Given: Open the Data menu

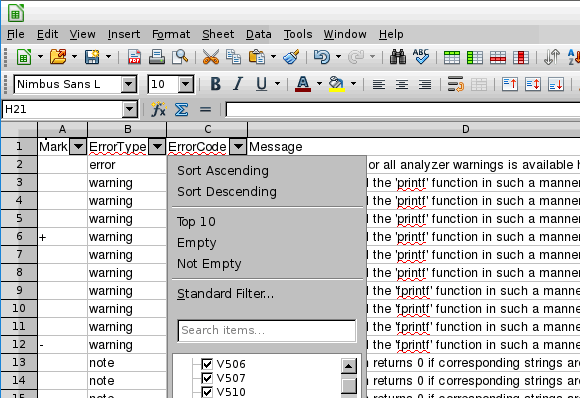Looking at the screenshot, I should pyautogui.click(x=259, y=34).
